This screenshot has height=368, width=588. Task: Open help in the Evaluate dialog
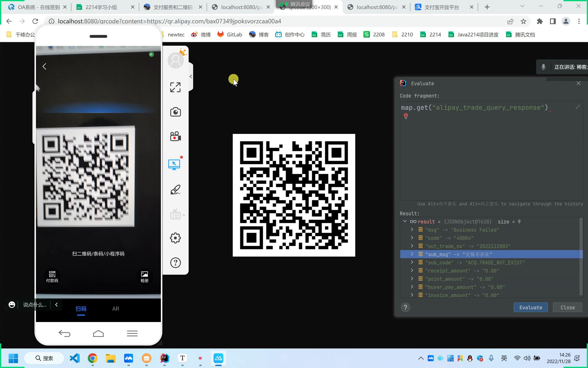(x=405, y=307)
